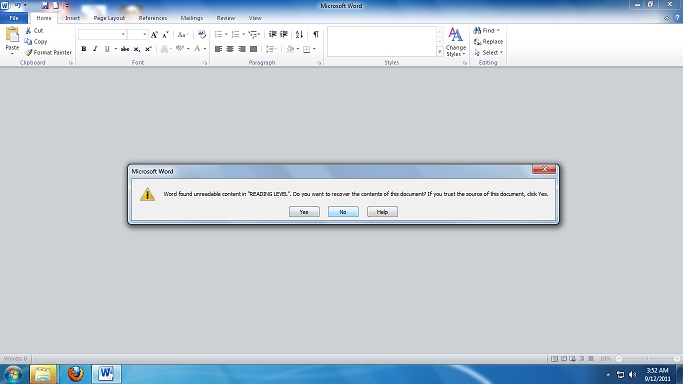The width and height of the screenshot is (683, 384).
Task: Switch to the Page Layout tab
Action: [109, 18]
